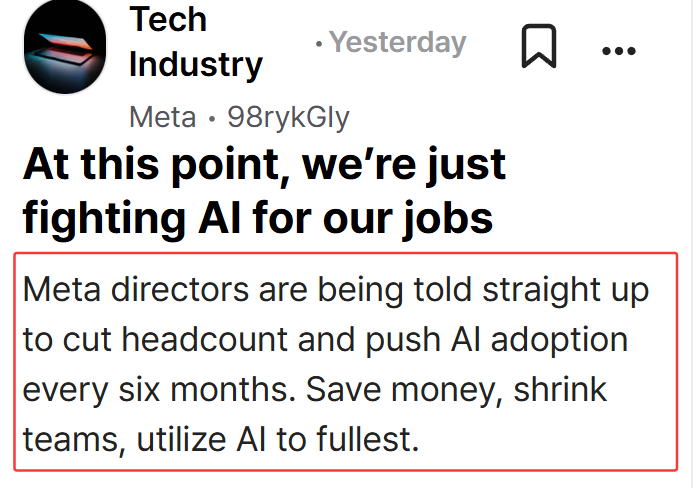Click the body line 'Meta directors are being told'
Viewport: 700px width, 488px height.
[x=247, y=290]
